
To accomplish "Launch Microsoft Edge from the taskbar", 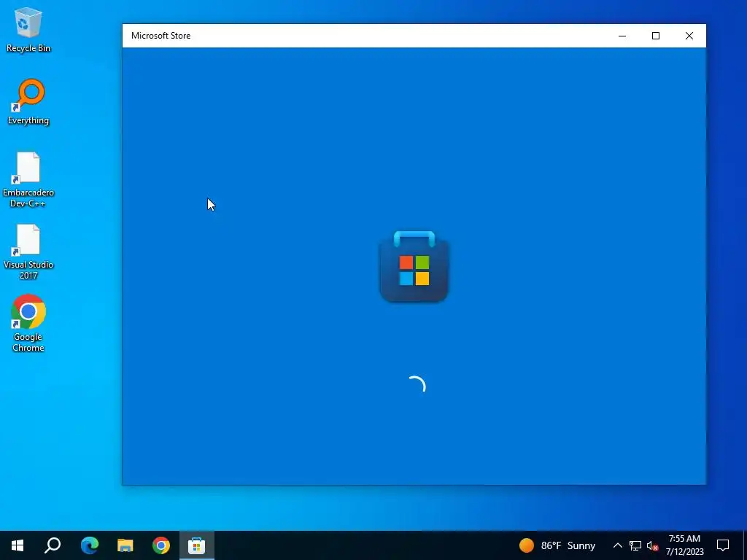I will tap(89, 545).
